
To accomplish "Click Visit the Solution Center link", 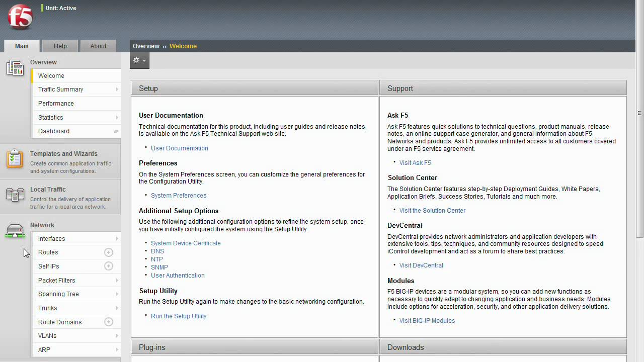I will [x=432, y=211].
